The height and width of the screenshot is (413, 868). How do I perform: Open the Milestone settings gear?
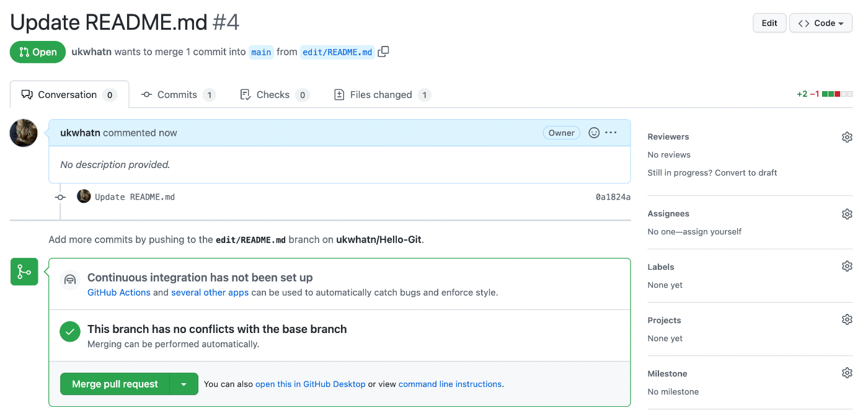coord(847,372)
